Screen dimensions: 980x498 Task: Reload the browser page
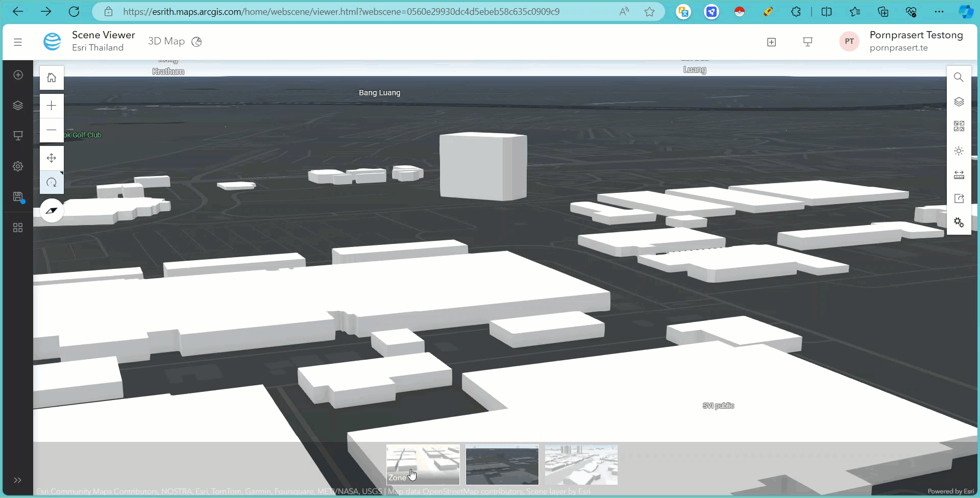tap(74, 12)
